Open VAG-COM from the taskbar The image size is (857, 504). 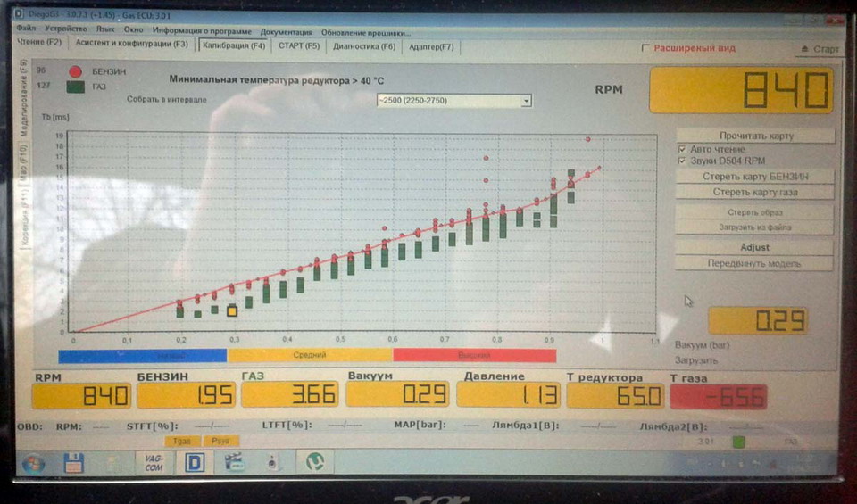154,462
